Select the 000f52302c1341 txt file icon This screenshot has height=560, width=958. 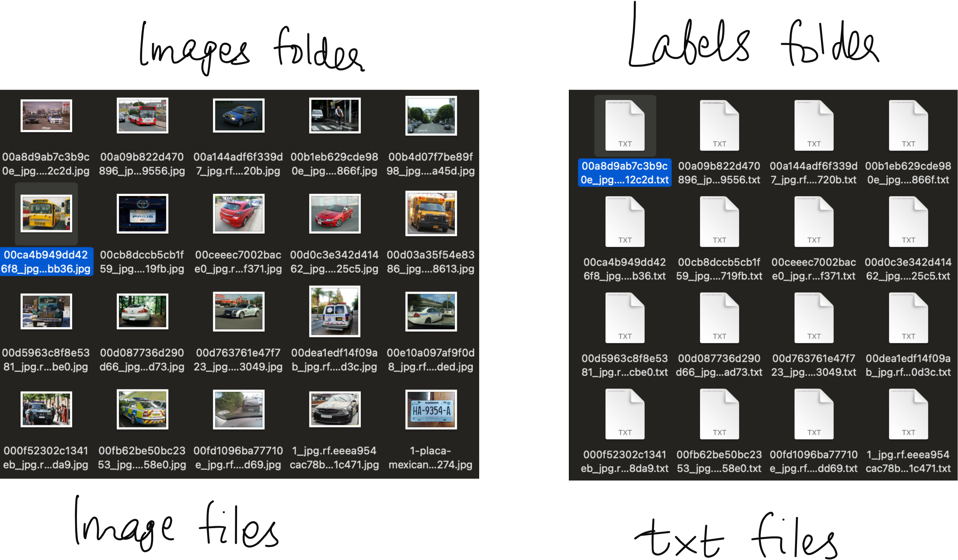coord(625,414)
